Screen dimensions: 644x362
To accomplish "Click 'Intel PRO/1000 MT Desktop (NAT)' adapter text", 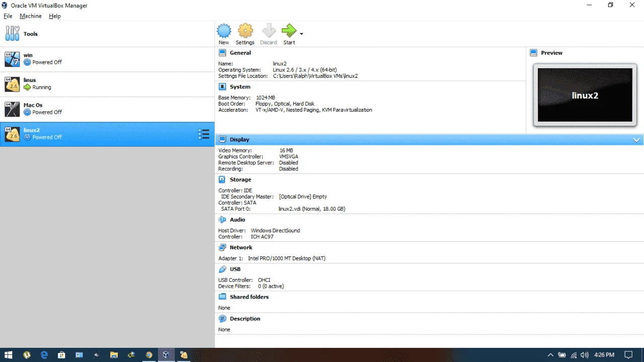I will 287,258.
